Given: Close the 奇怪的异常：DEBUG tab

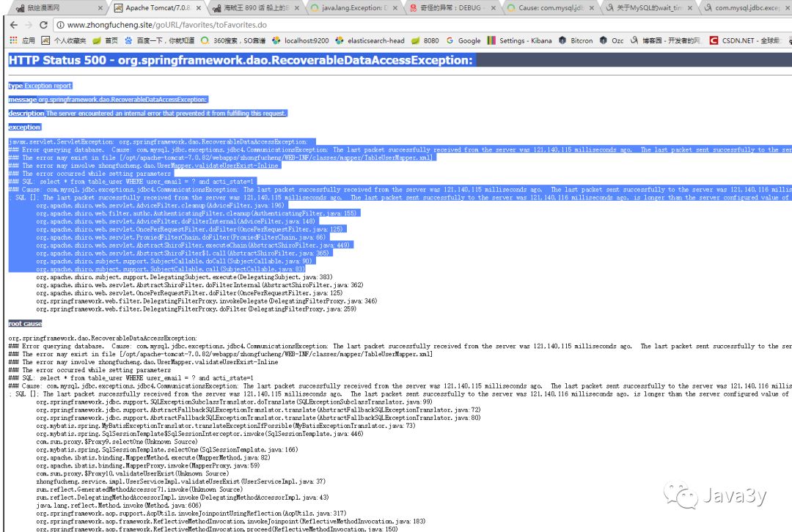Looking at the screenshot, I should 494,8.
